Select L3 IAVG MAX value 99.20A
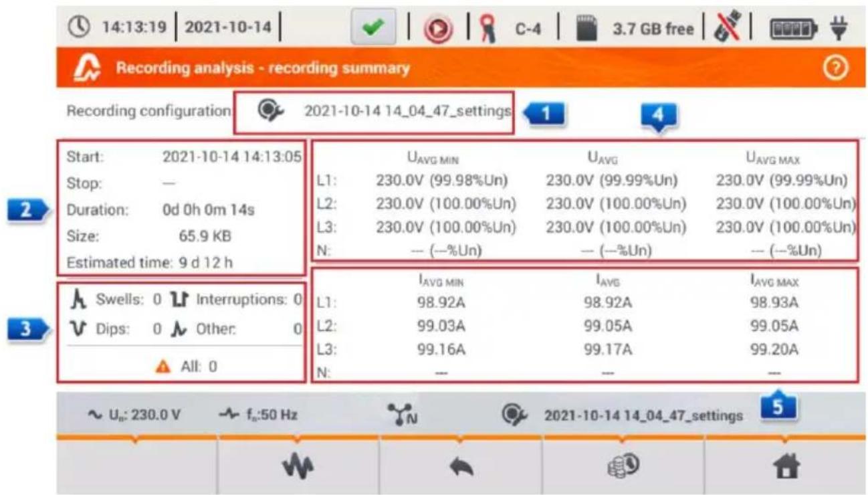 coord(772,350)
